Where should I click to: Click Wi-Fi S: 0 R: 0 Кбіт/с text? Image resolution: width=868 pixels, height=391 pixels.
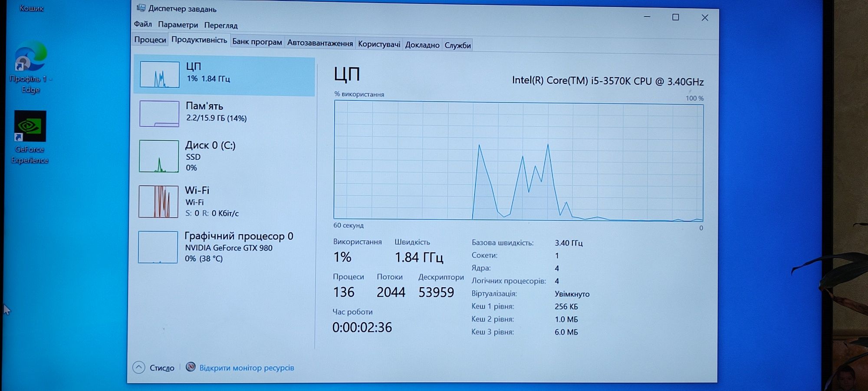pos(212,213)
